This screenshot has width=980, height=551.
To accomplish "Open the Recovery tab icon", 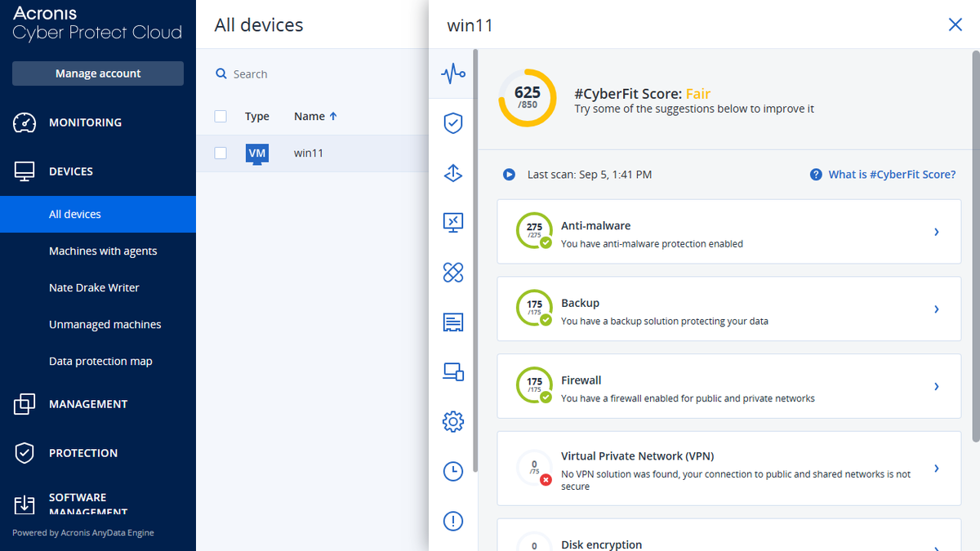I will pyautogui.click(x=453, y=173).
